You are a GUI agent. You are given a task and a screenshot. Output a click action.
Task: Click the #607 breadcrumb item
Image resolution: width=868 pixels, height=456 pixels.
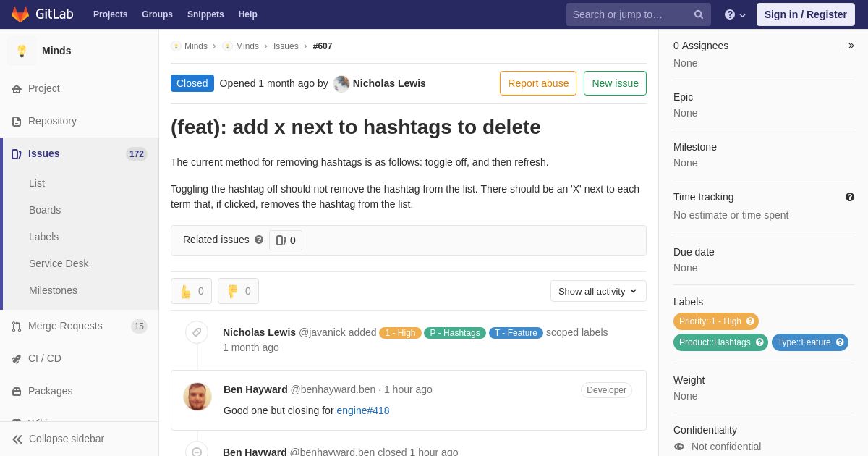point(323,46)
